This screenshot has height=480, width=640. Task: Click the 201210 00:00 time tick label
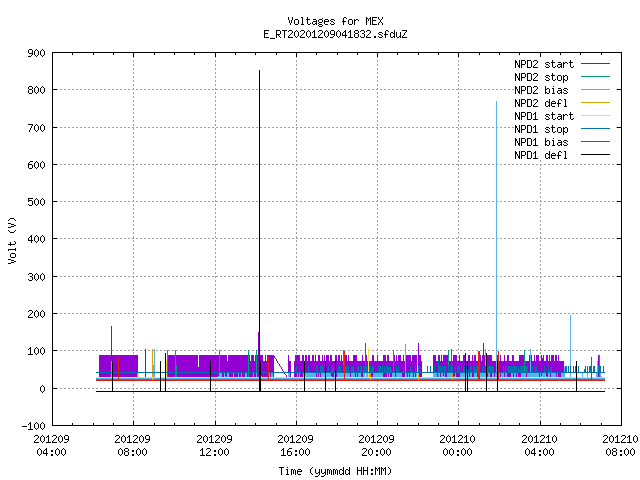(458, 446)
